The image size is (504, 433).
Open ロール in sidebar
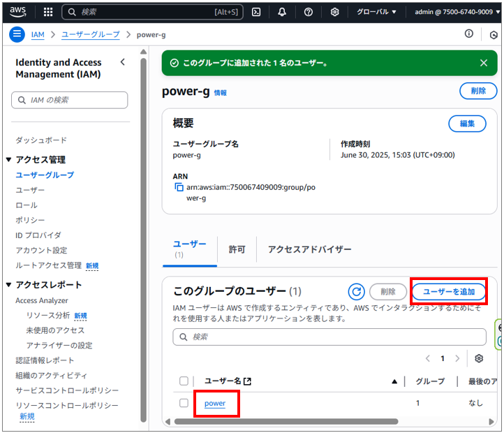click(27, 205)
